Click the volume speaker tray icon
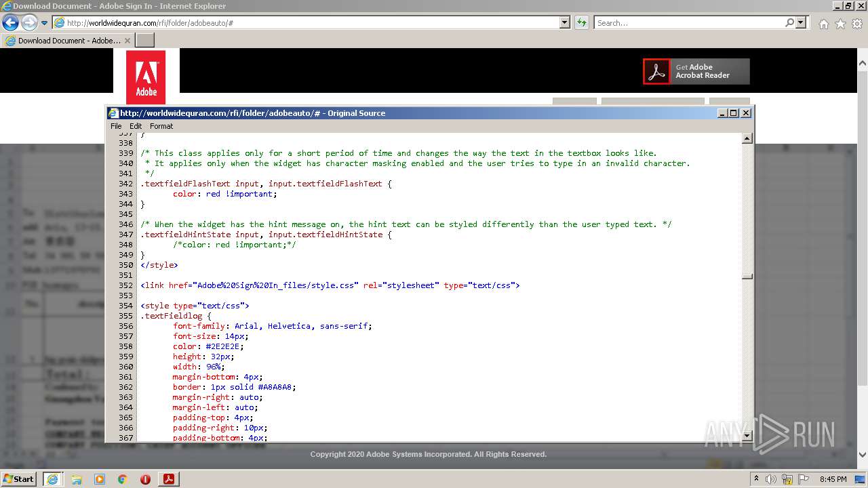The height and width of the screenshot is (488, 868). point(771,479)
